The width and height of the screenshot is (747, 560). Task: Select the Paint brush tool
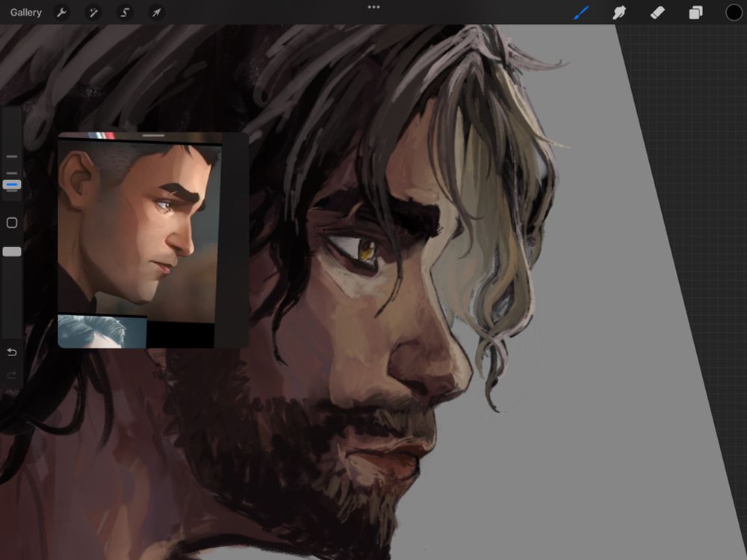pos(581,13)
